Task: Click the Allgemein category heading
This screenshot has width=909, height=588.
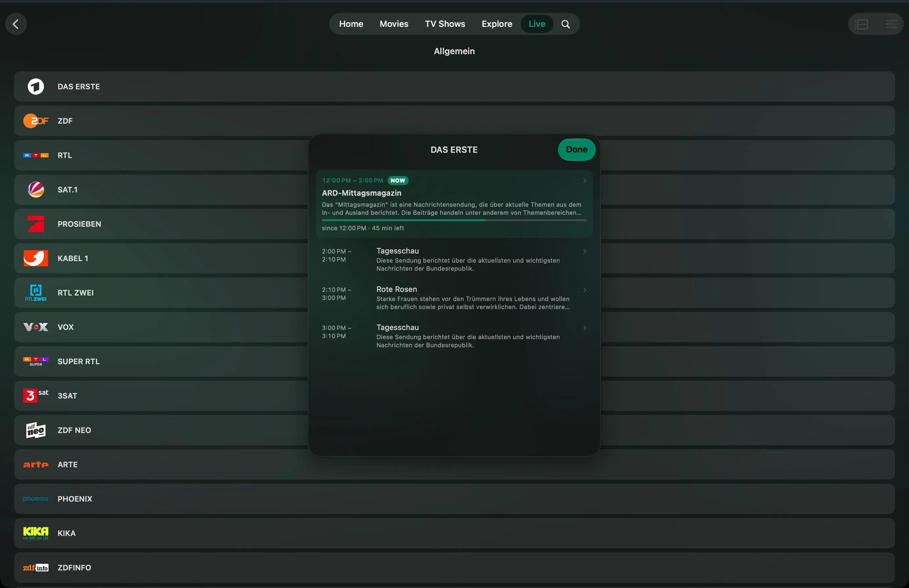Action: (454, 51)
